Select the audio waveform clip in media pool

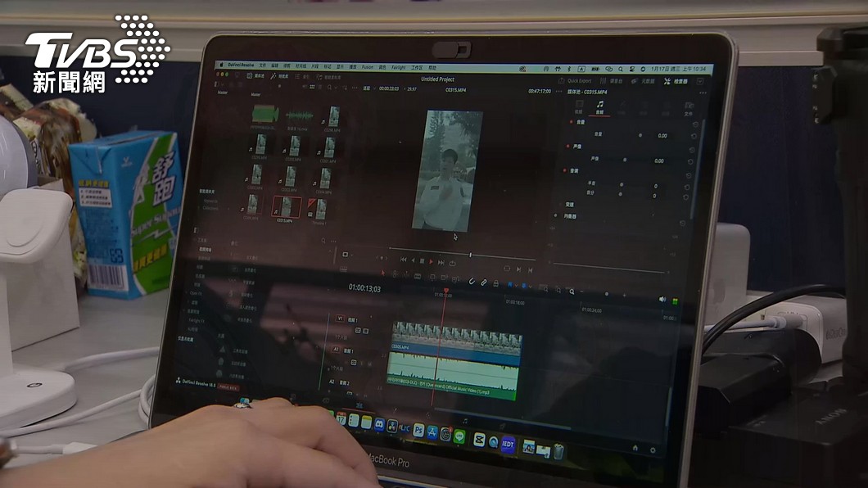(300, 115)
